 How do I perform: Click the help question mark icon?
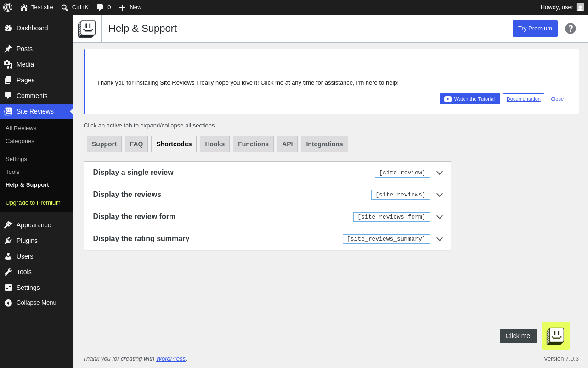[x=571, y=29]
